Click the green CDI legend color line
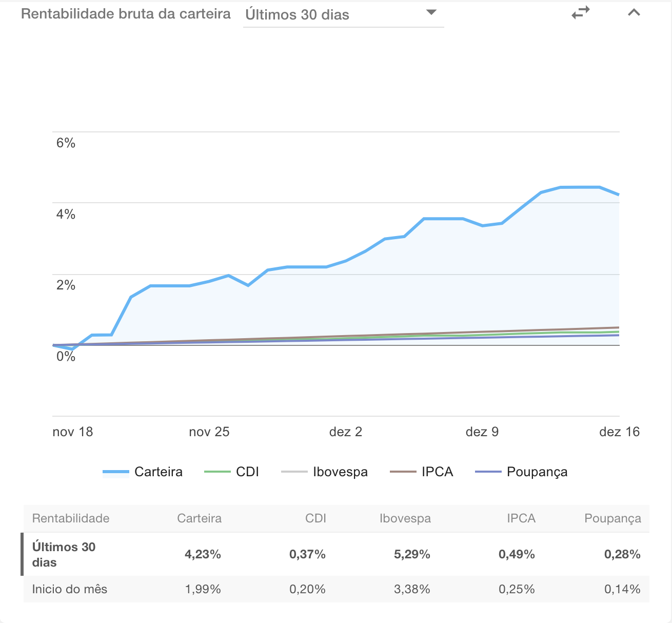Screen dimensions: 672x623 click(217, 472)
